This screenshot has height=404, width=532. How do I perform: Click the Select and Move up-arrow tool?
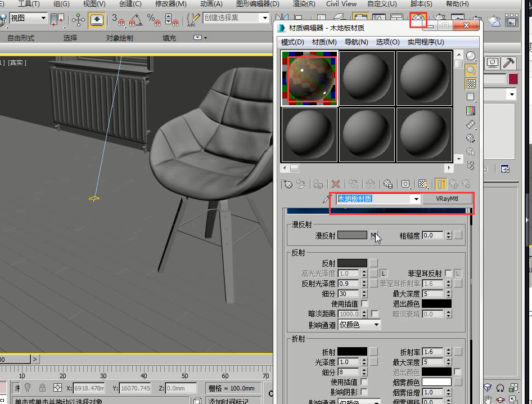click(x=97, y=20)
